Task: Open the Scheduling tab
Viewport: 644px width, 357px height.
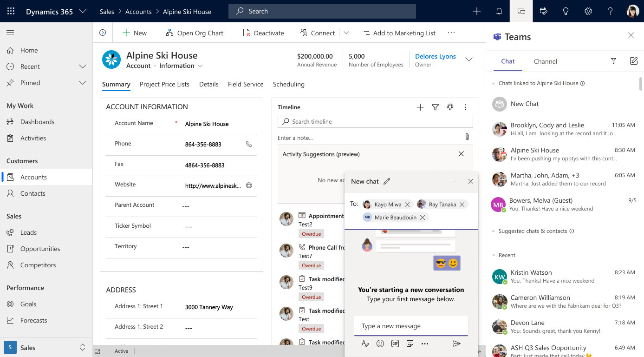Action: (x=289, y=84)
